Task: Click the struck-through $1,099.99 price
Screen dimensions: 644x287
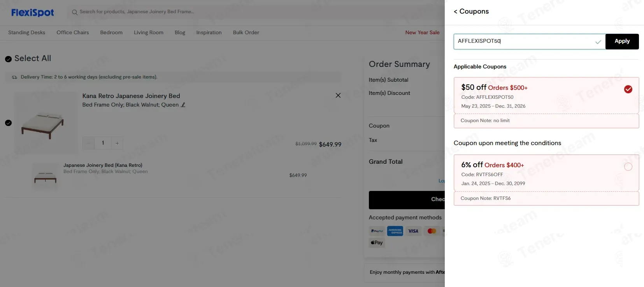Action: click(306, 144)
